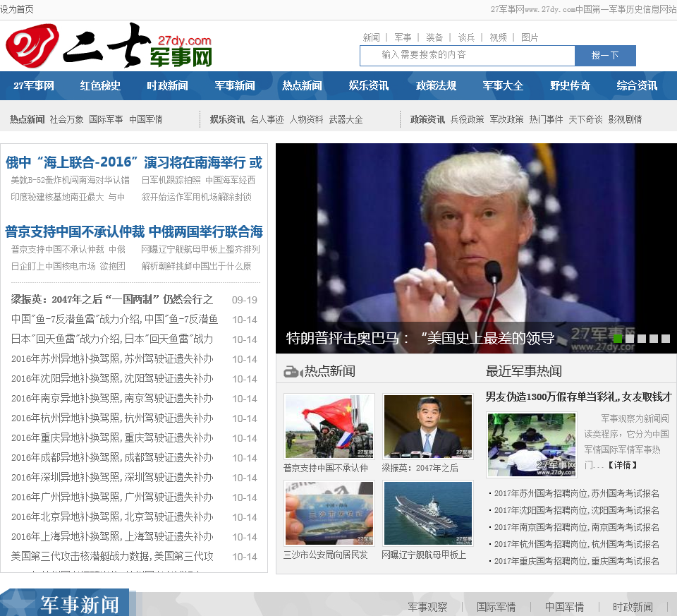
Task: Open 军改政策 sub-navigation link
Action: [x=506, y=119]
